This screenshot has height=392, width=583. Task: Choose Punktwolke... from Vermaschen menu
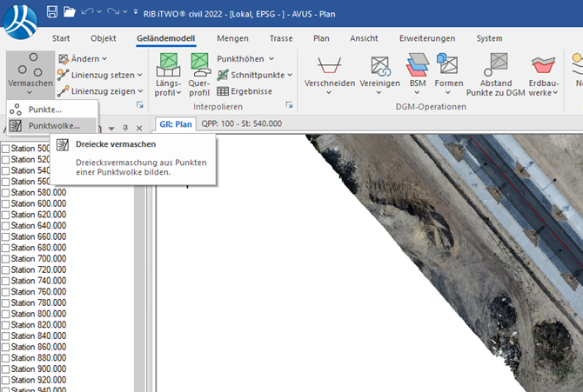click(52, 125)
